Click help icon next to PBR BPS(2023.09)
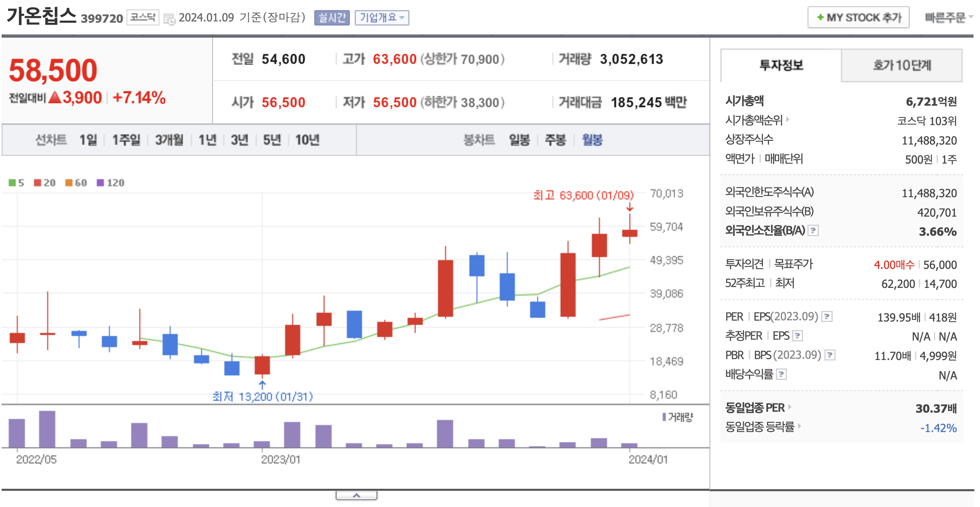The image size is (980, 507). [x=830, y=355]
